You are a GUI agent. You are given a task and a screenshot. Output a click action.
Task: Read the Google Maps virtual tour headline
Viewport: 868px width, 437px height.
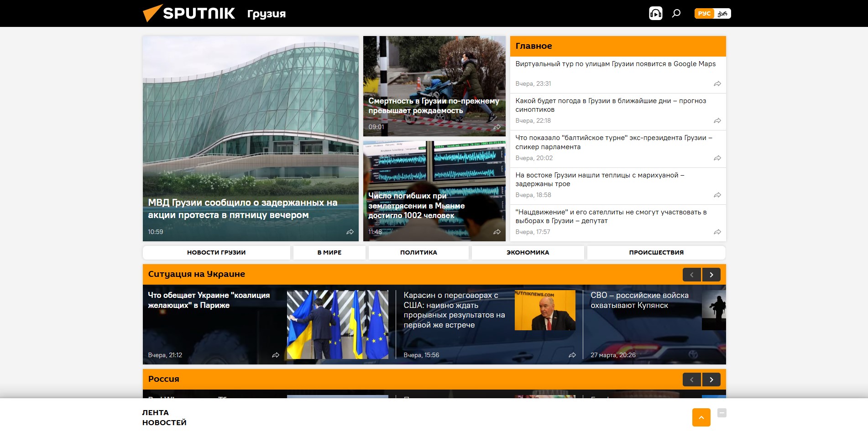(x=616, y=64)
